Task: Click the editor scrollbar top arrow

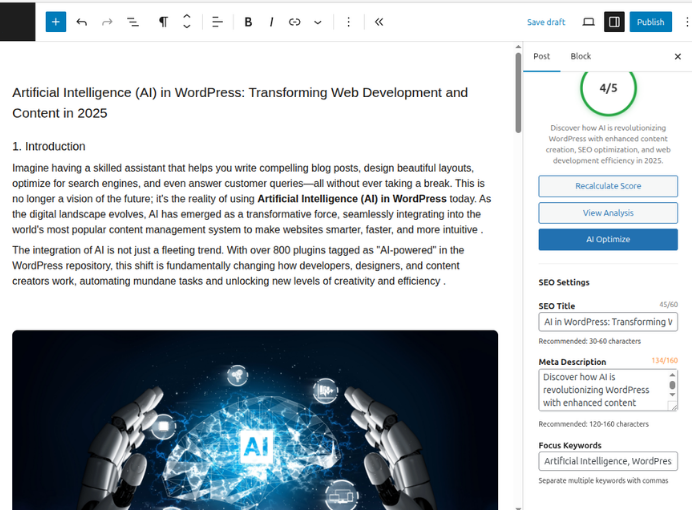Action: pyautogui.click(x=518, y=46)
